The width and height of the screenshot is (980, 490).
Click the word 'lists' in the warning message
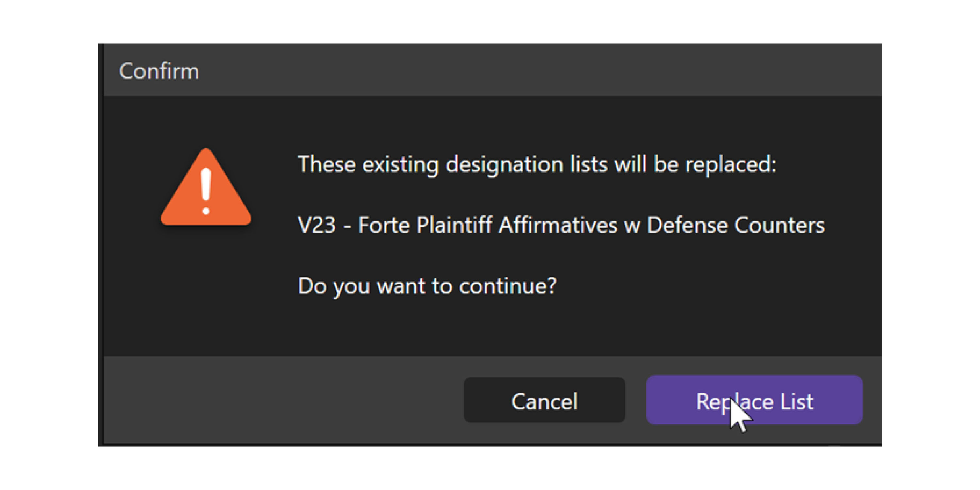(588, 164)
